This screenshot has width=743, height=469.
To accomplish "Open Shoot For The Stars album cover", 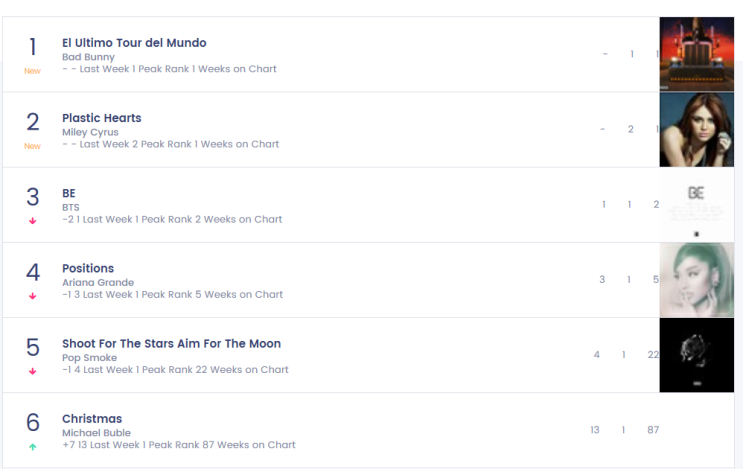I will tap(697, 355).
